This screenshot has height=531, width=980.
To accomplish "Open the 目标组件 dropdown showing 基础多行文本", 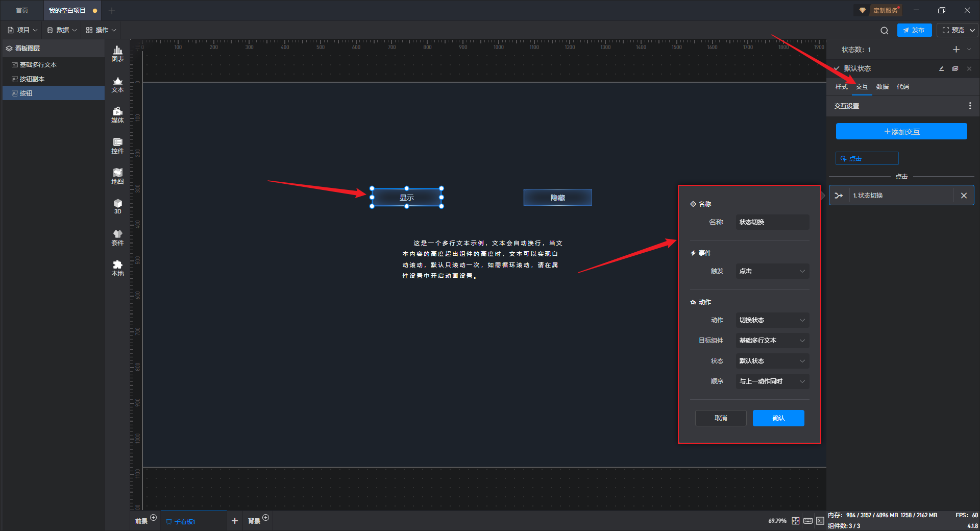I will [x=772, y=341].
